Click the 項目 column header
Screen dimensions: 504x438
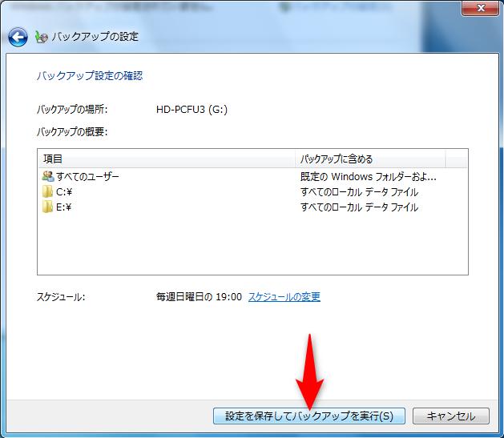[x=167, y=159]
